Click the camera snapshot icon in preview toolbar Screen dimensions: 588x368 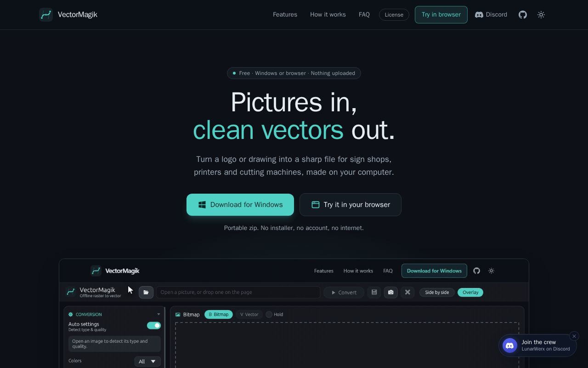tap(391, 292)
